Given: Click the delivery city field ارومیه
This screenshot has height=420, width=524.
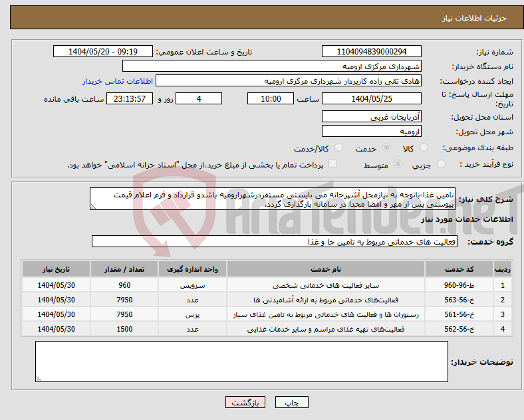Looking at the screenshot, I should [x=372, y=131].
